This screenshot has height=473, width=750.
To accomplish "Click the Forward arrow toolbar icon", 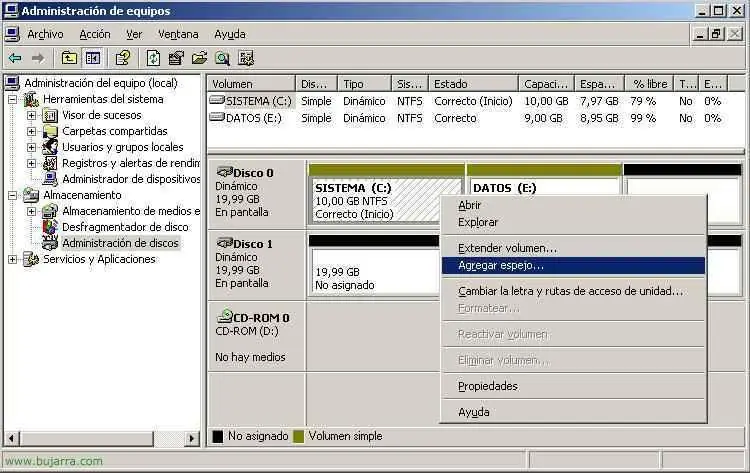I will (38, 58).
